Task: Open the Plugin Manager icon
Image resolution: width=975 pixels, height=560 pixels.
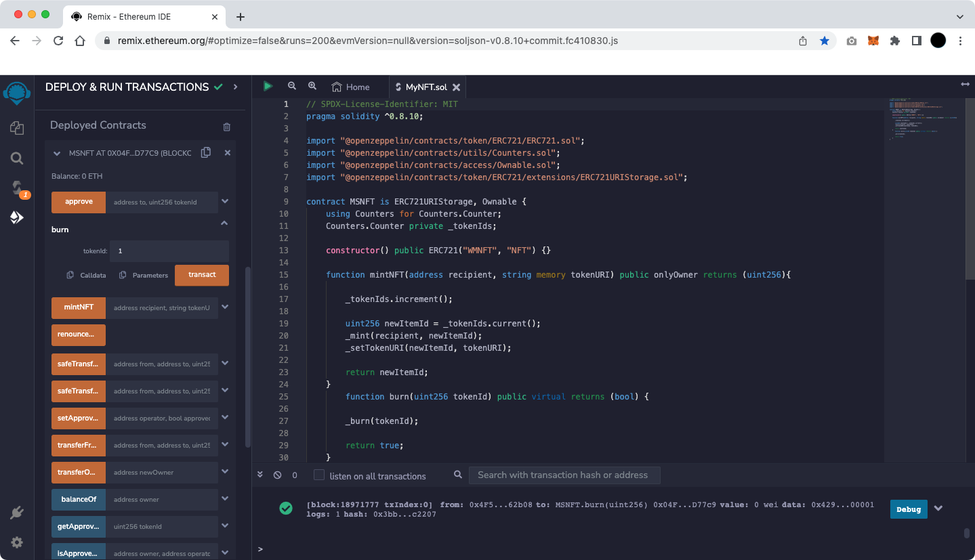Action: (17, 513)
